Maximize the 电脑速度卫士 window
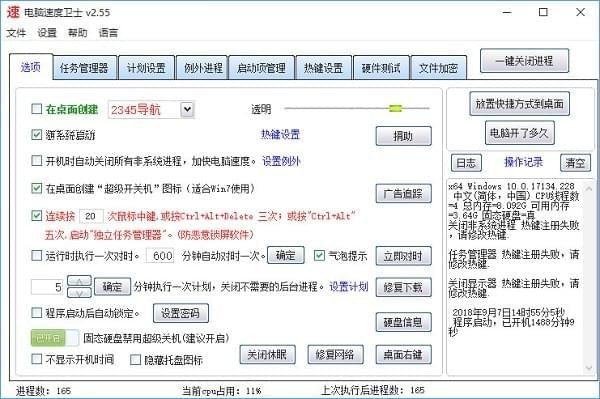Image resolution: width=600 pixels, height=399 pixels. (543, 12)
